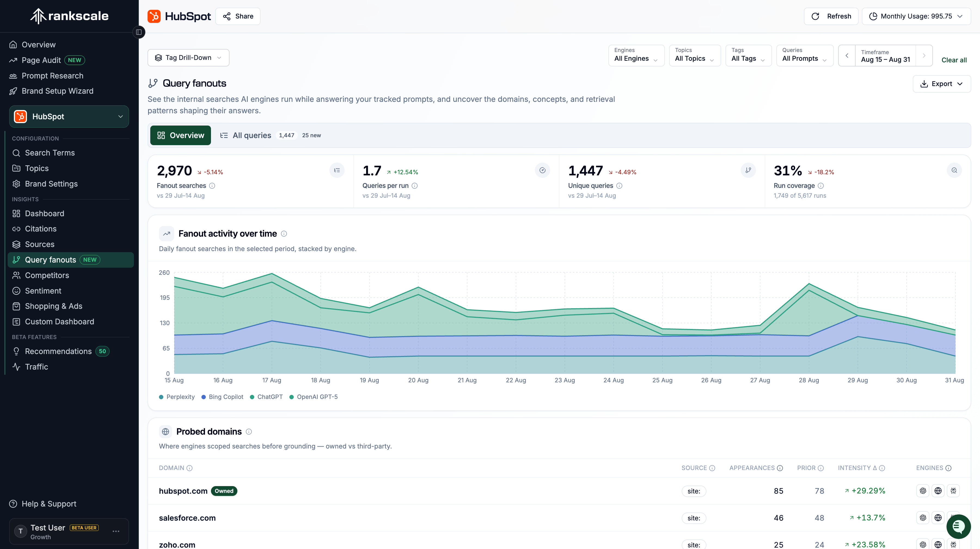Expand the Export options menu

pyautogui.click(x=942, y=84)
